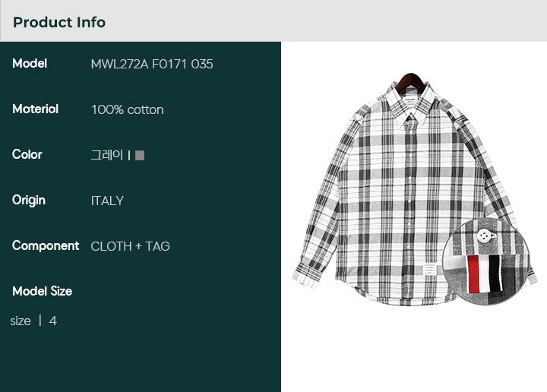This screenshot has width=547, height=392.
Task: Click the wooden hanger atop the shirt
Action: tap(411, 82)
